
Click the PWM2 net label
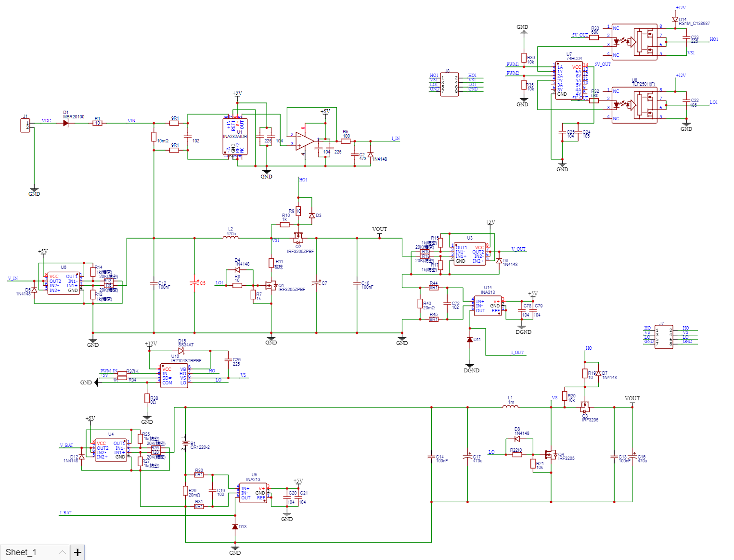pos(513,73)
